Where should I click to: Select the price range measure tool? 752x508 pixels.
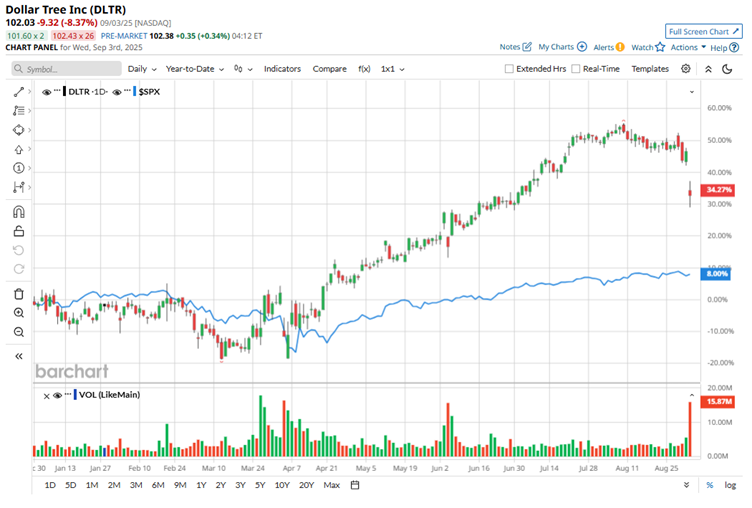[19, 187]
